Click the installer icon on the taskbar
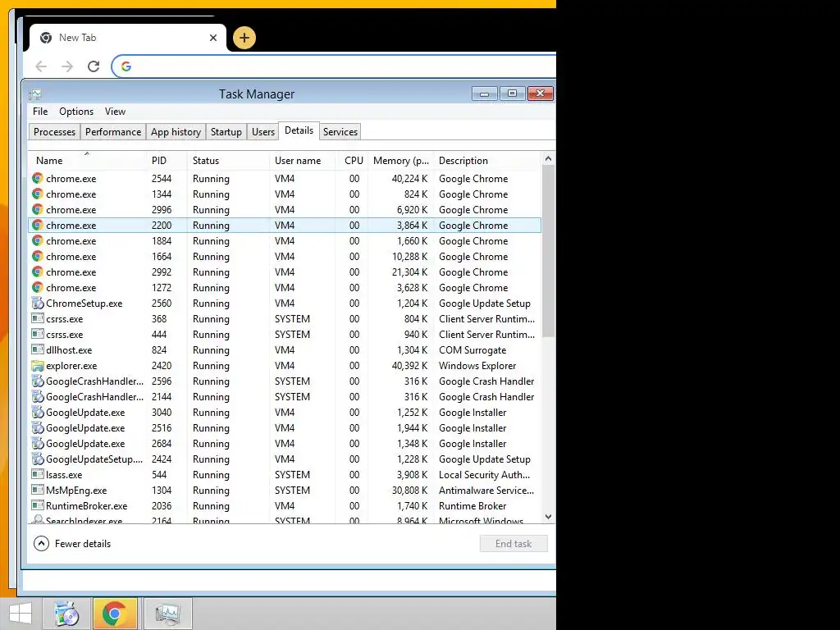840x630 pixels. (x=67, y=614)
